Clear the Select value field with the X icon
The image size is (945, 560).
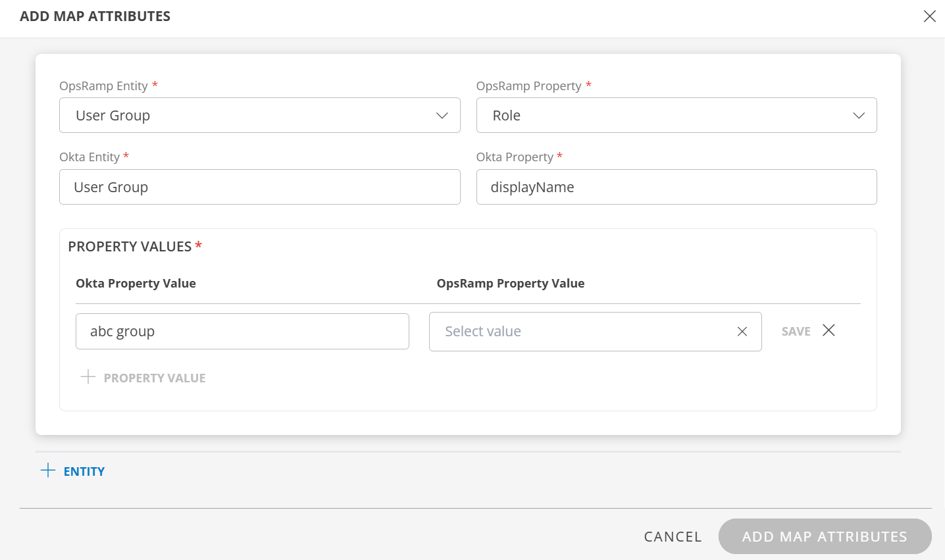(742, 332)
